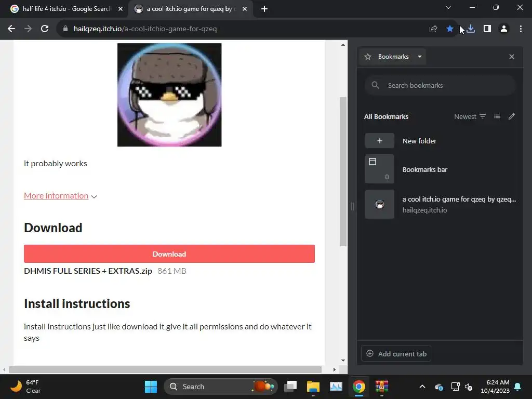This screenshot has height=399, width=532.
Task: Open the Windows Start menu
Action: [x=151, y=387]
